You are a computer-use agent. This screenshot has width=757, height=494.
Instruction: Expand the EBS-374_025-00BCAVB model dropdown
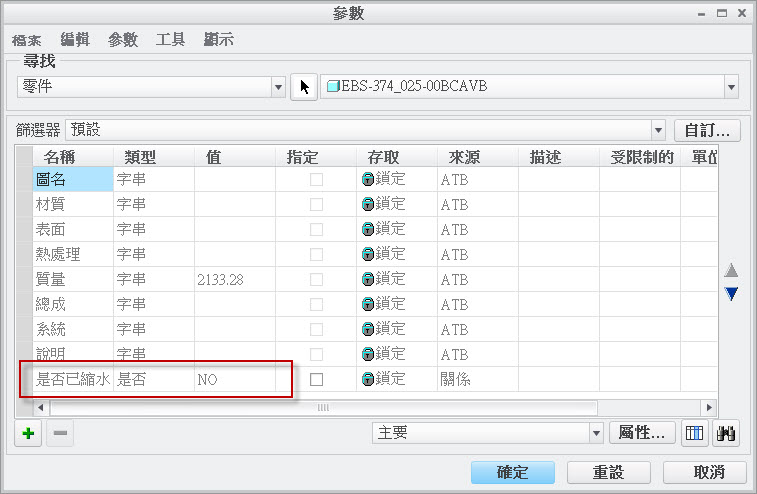pos(731,87)
